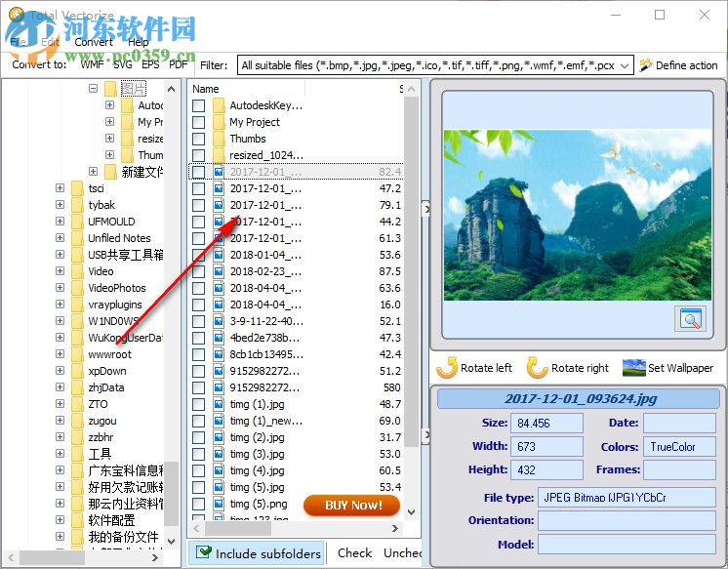Click folder icon of AutodeskKey in file list
This screenshot has height=569, width=728.
pos(219,105)
